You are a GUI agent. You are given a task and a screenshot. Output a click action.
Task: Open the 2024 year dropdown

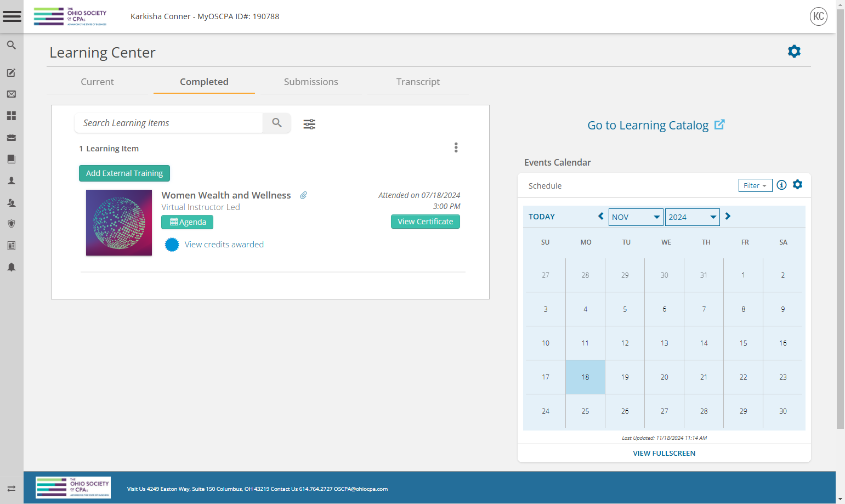coord(692,217)
